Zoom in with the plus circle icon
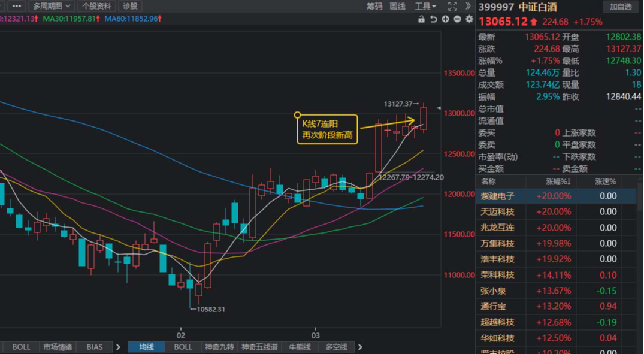Image resolution: width=644 pixels, height=354 pixels. (x=445, y=19)
